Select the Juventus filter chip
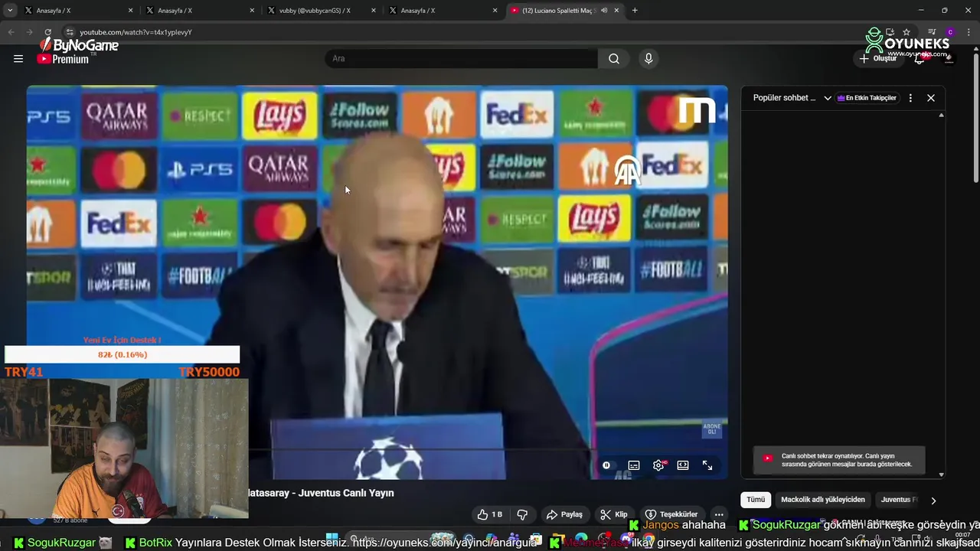Image resolution: width=980 pixels, height=551 pixels. pyautogui.click(x=898, y=500)
